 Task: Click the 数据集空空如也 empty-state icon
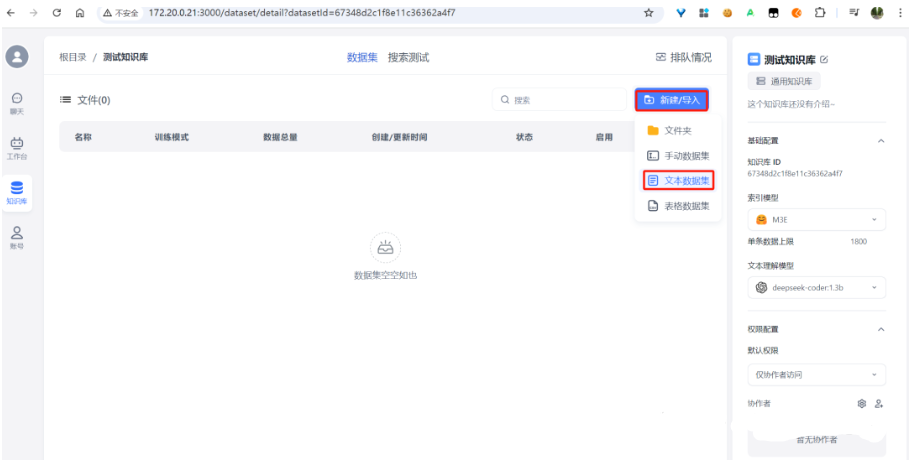point(385,248)
